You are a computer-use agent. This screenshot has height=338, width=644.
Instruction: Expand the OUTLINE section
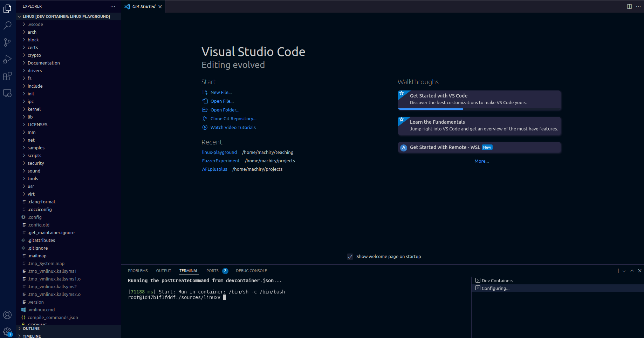pos(68,329)
